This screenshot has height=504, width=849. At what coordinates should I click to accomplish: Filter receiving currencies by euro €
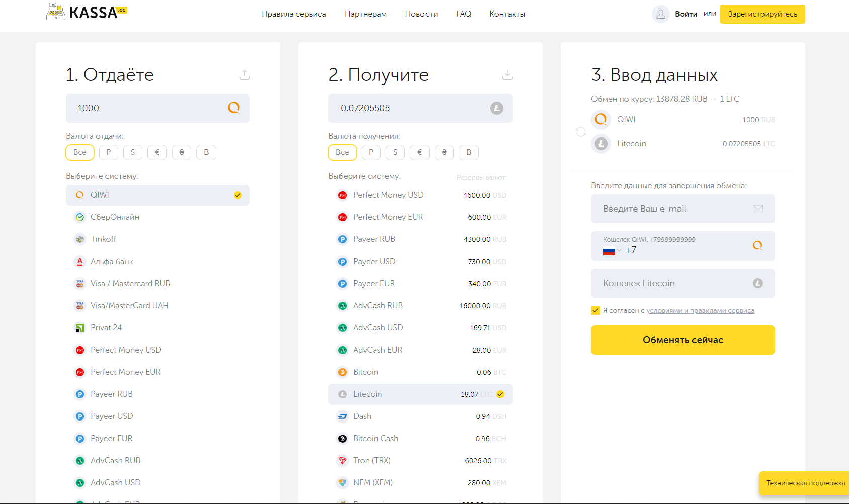tap(419, 152)
